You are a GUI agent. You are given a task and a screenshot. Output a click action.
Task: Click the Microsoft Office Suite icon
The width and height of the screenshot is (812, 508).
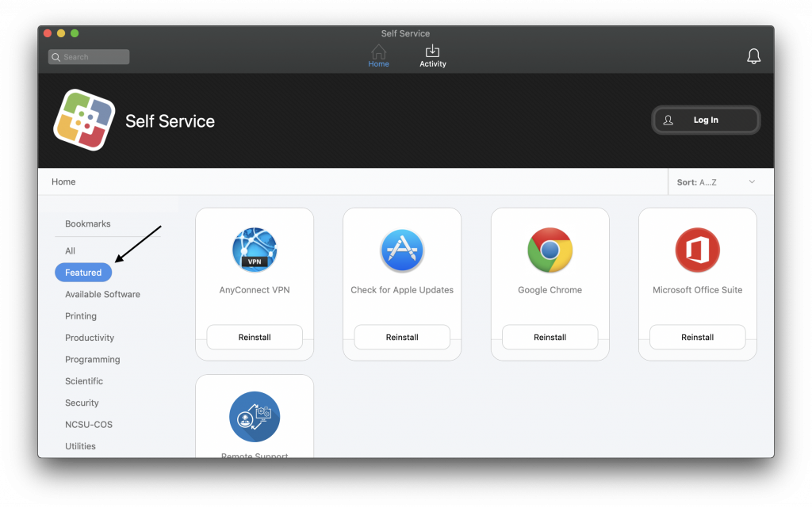[698, 250]
